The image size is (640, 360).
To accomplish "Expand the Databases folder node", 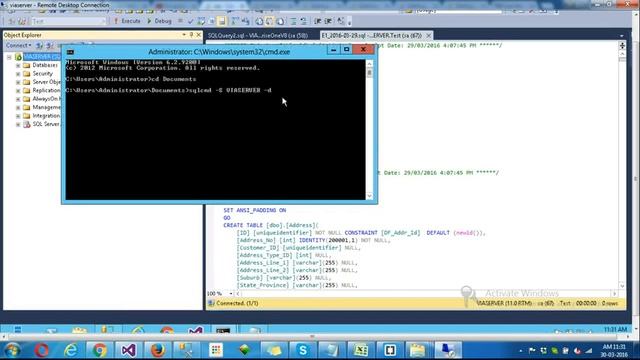I will click(x=18, y=65).
